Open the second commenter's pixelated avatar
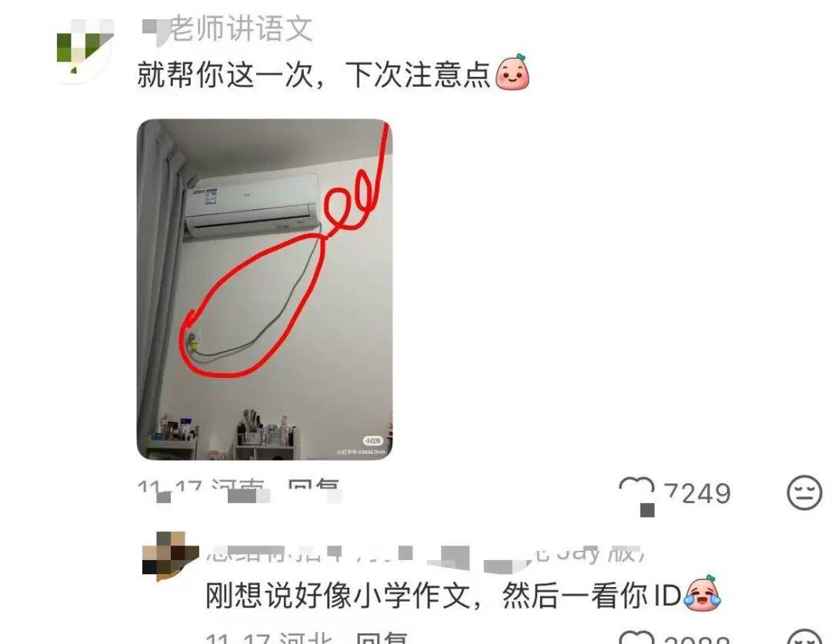The image size is (831, 644). pos(170,556)
